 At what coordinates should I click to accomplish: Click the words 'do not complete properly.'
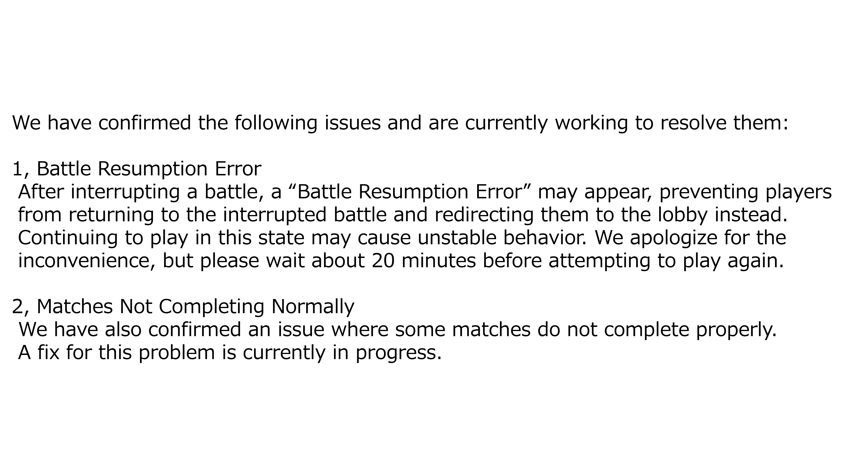(x=657, y=329)
